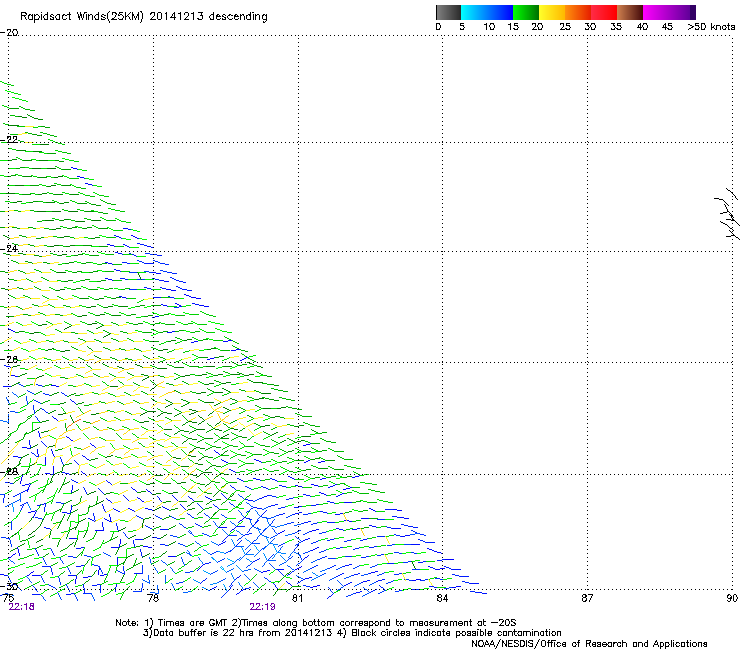This screenshot has height=650, width=740.
Task: Click the dark purple 45-50 knots legend segment
Action: [x=682, y=12]
